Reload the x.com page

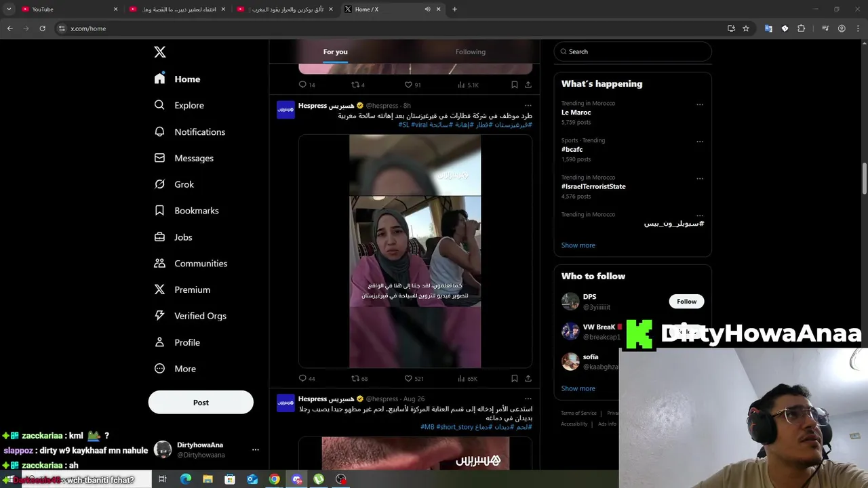[x=42, y=28]
